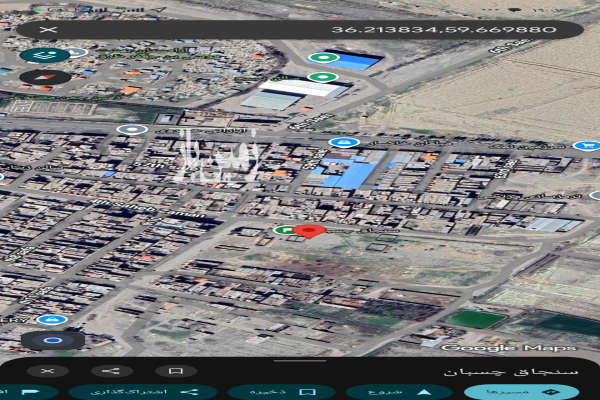Tap white marker on left side road
The image size is (600, 400).
[x=131, y=129]
